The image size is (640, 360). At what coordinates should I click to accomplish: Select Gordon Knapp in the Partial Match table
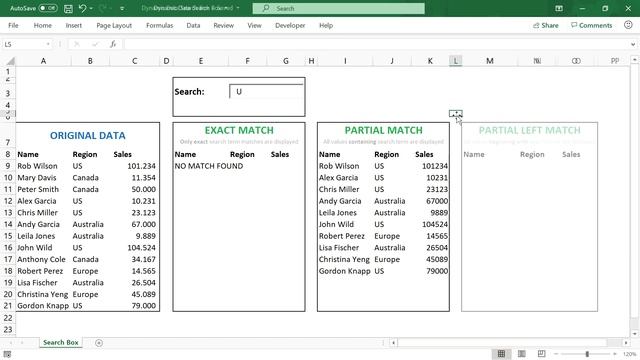pyautogui.click(x=344, y=271)
